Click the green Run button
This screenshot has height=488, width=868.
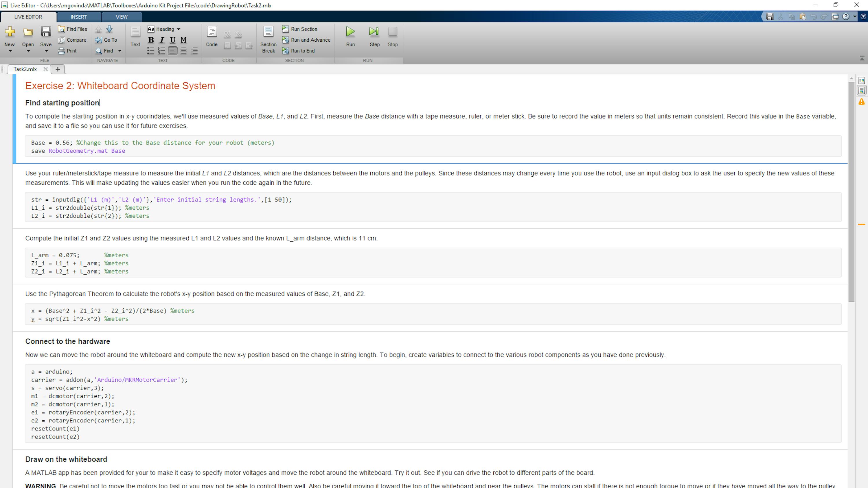point(350,32)
